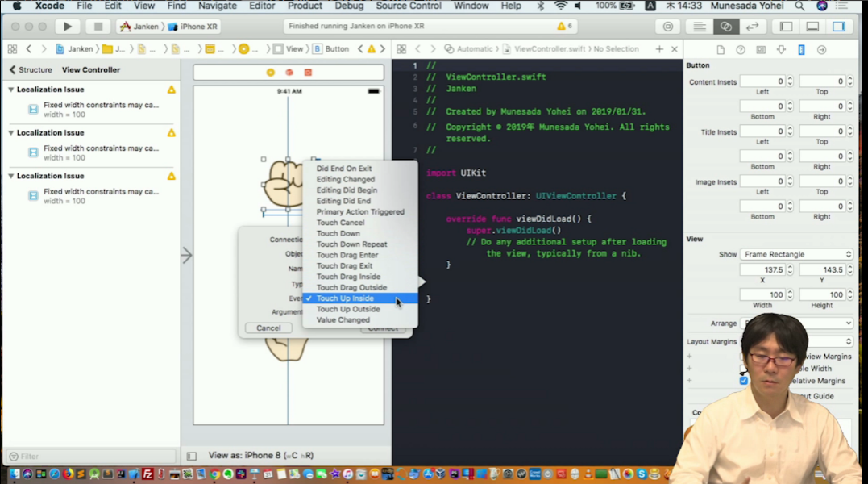868x484 pixels.
Task: Add an assistant editor with plus icon
Action: pyautogui.click(x=659, y=49)
